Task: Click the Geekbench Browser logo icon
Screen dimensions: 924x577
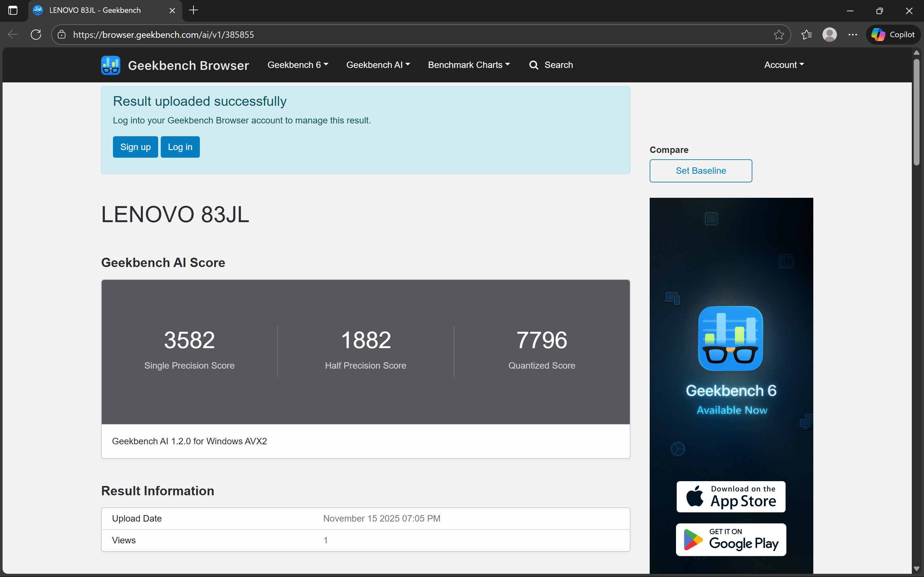Action: pos(110,65)
